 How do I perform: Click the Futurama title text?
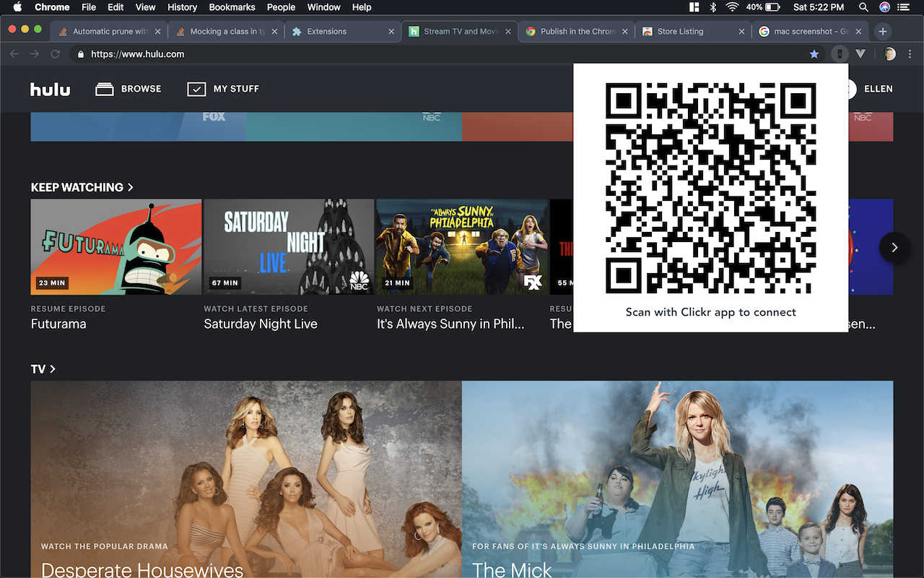point(58,324)
